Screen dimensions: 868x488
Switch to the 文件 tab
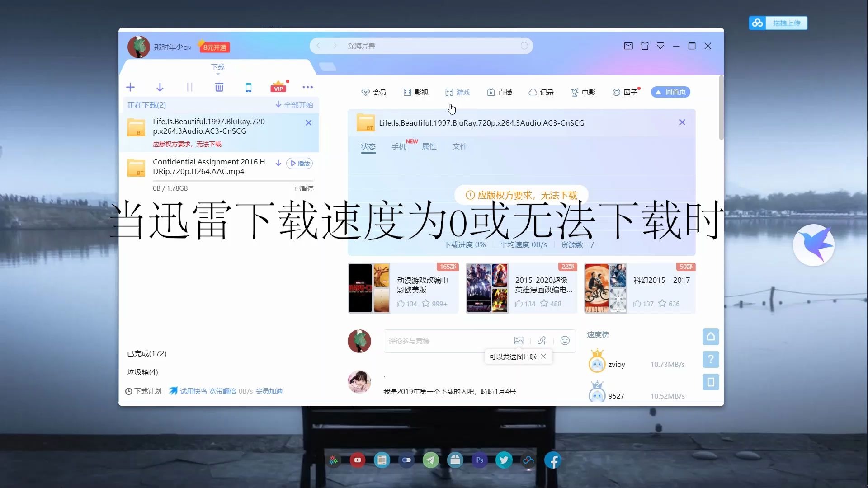460,146
